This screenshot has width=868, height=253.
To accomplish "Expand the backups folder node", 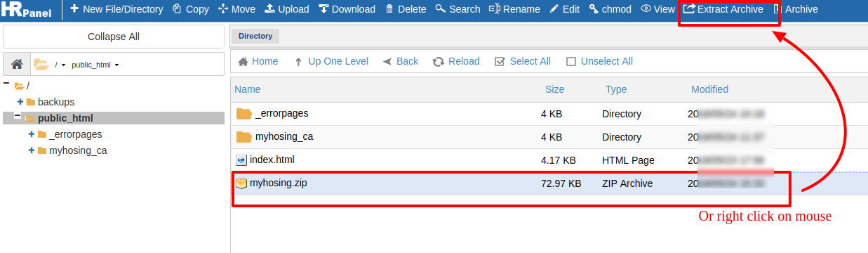I will pyautogui.click(x=20, y=102).
